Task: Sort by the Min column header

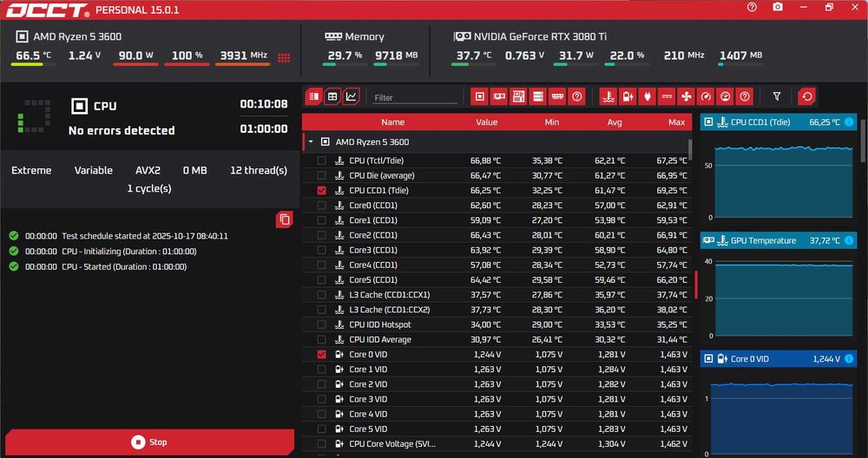Action: tap(551, 122)
